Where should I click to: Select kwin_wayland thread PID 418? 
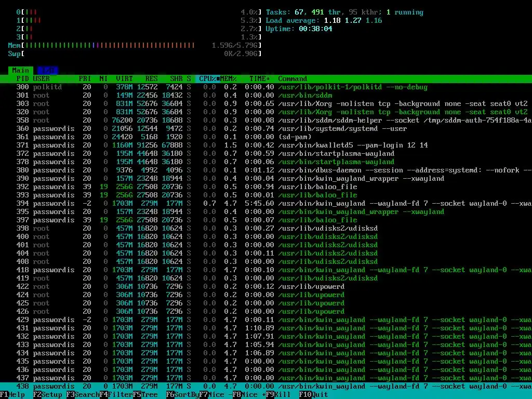click(x=266, y=270)
